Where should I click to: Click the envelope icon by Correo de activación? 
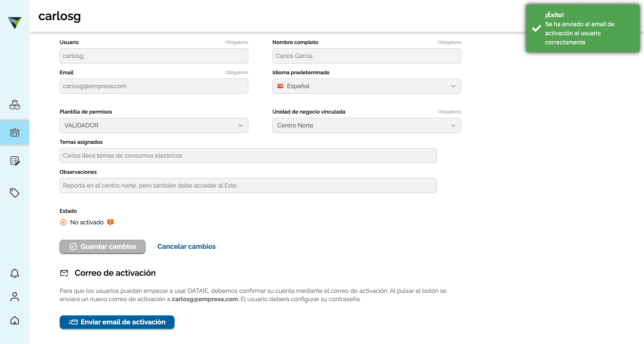click(x=64, y=273)
